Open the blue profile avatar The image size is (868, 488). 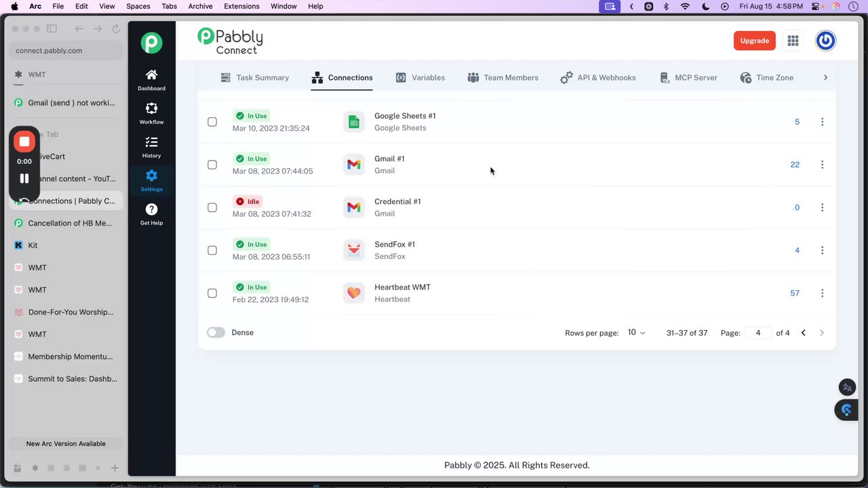(825, 41)
